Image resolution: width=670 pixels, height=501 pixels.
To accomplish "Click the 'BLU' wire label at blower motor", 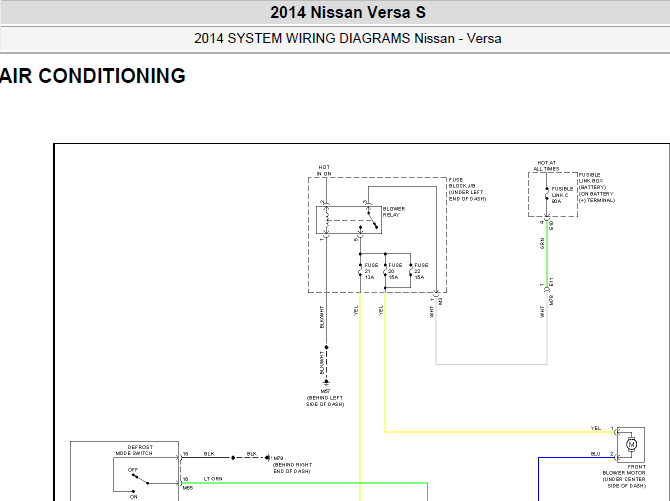I will click(596, 454).
